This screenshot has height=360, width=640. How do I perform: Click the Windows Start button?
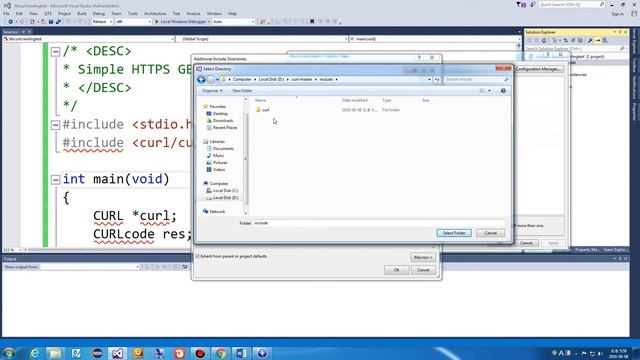[x=9, y=353]
